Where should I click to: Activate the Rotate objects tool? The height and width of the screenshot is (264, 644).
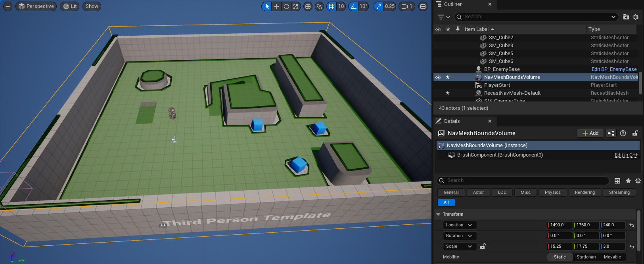(x=286, y=6)
